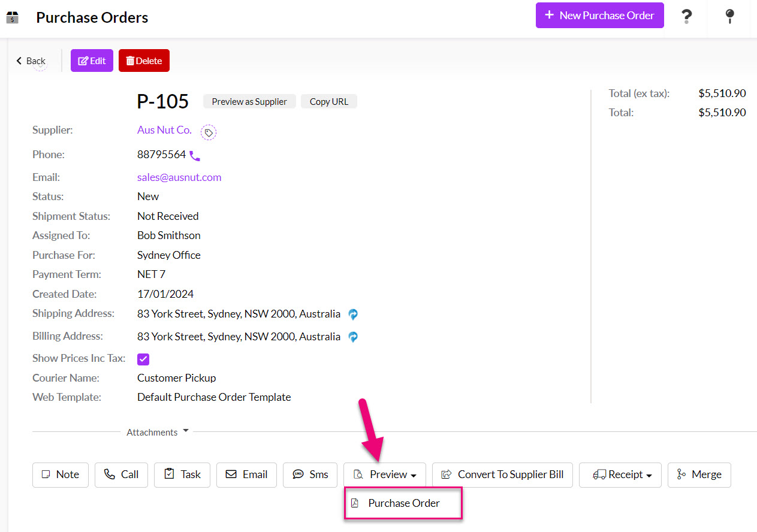Open the Preview dropdown button
757x532 pixels.
click(x=385, y=474)
